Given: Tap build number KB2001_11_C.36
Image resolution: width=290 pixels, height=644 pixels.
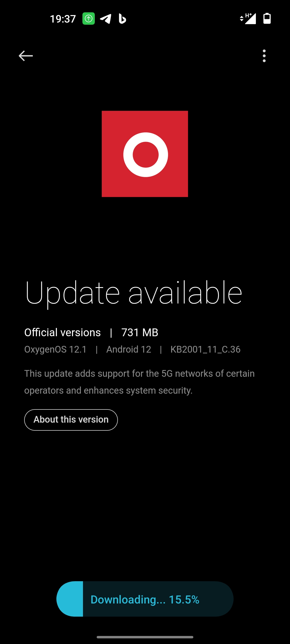Looking at the screenshot, I should click(x=205, y=349).
